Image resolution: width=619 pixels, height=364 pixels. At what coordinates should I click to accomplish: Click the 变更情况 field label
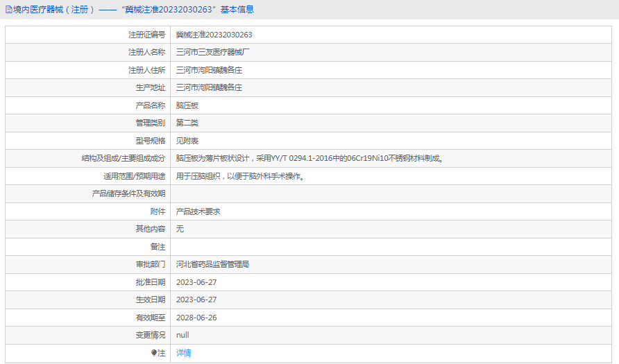(x=151, y=335)
